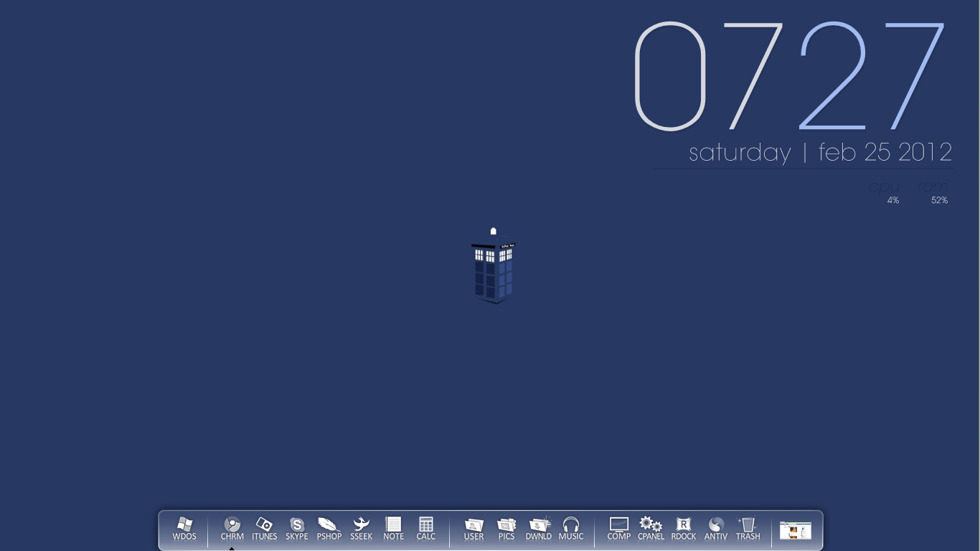Open the MUSIC headphones icon

(x=571, y=529)
